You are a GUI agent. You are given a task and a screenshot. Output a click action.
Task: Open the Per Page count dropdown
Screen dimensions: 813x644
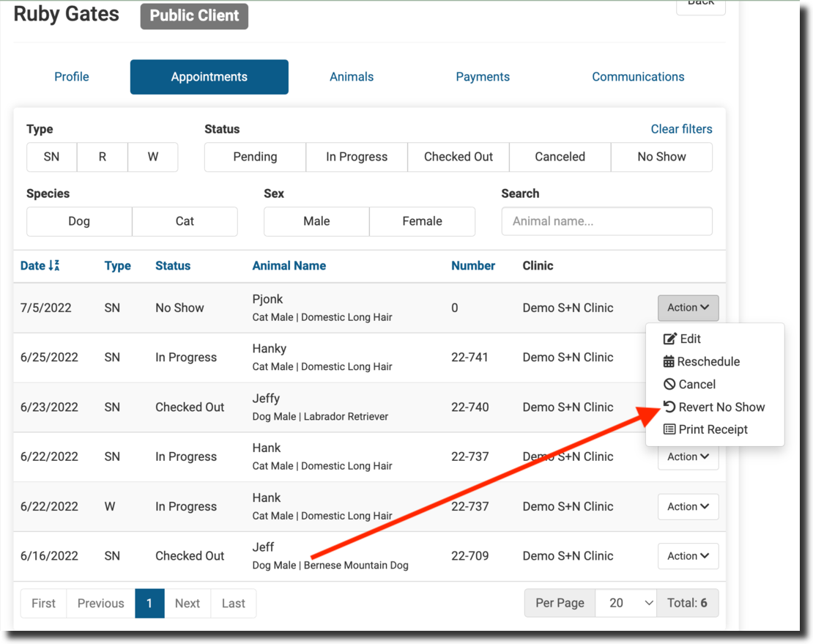pos(625,603)
